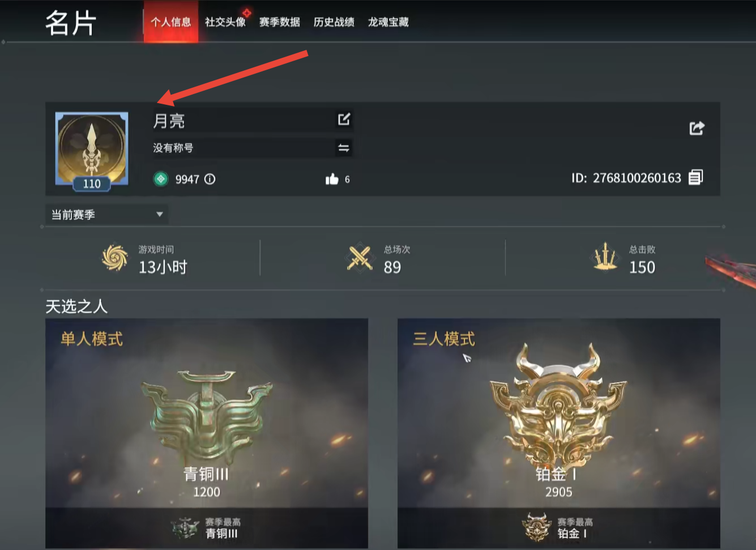Click the green currency gem icon
The width and height of the screenshot is (756, 550).
(161, 179)
